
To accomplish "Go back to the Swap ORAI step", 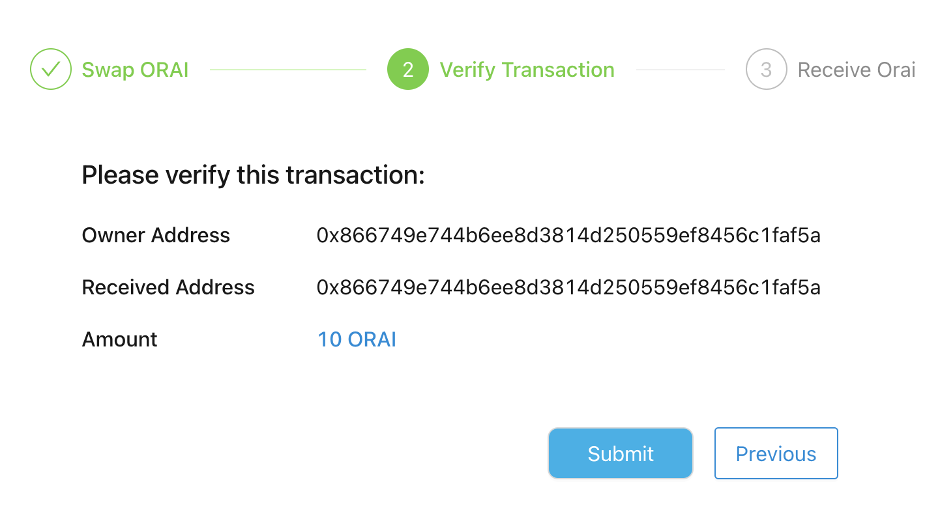I will [135, 70].
